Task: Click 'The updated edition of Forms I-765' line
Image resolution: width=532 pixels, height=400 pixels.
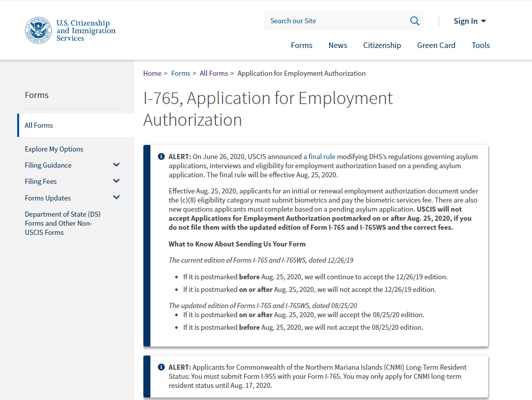Action: (263, 306)
